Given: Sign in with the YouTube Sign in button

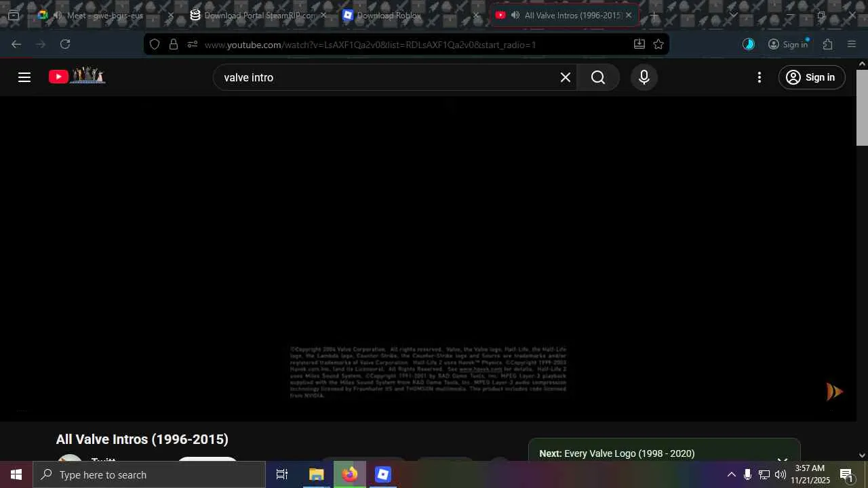Looking at the screenshot, I should 812,77.
